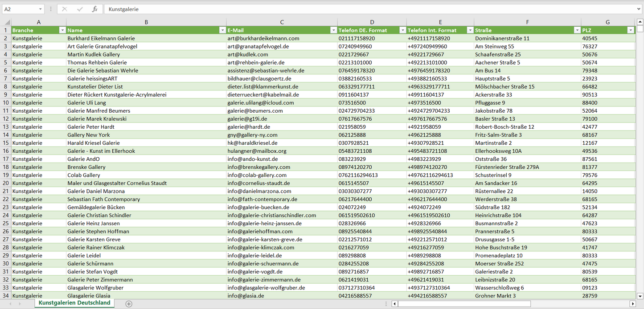Open the E-Mail column filter dropdown
The width and height of the screenshot is (644, 309).
tap(333, 30)
